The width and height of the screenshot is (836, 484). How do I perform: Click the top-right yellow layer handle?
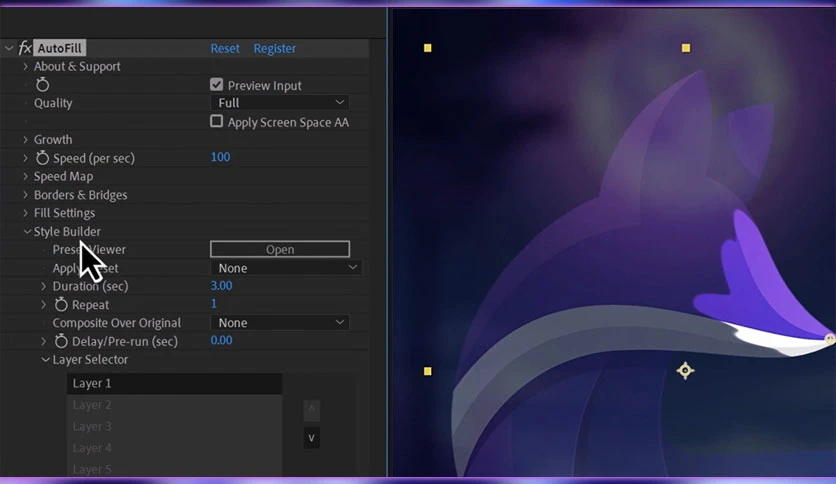[x=686, y=48]
